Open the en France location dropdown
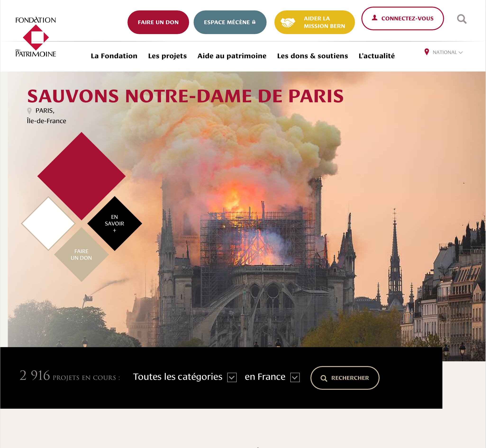 (x=272, y=377)
